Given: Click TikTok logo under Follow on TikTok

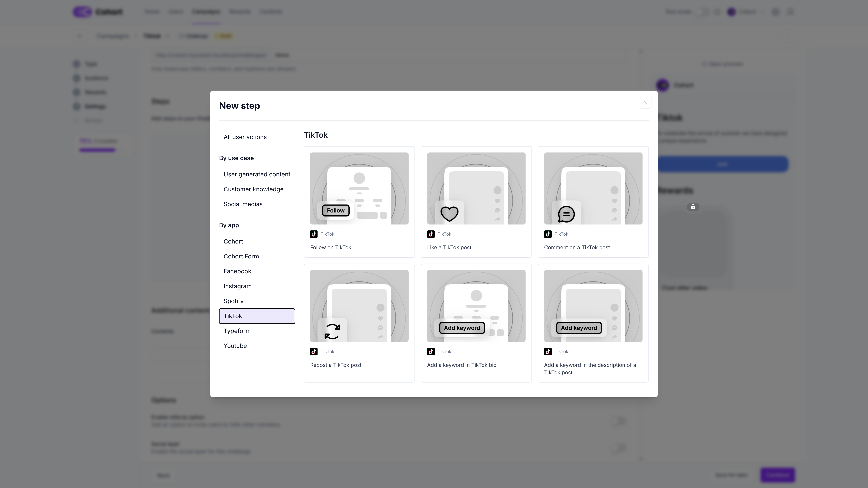Looking at the screenshot, I should 314,234.
